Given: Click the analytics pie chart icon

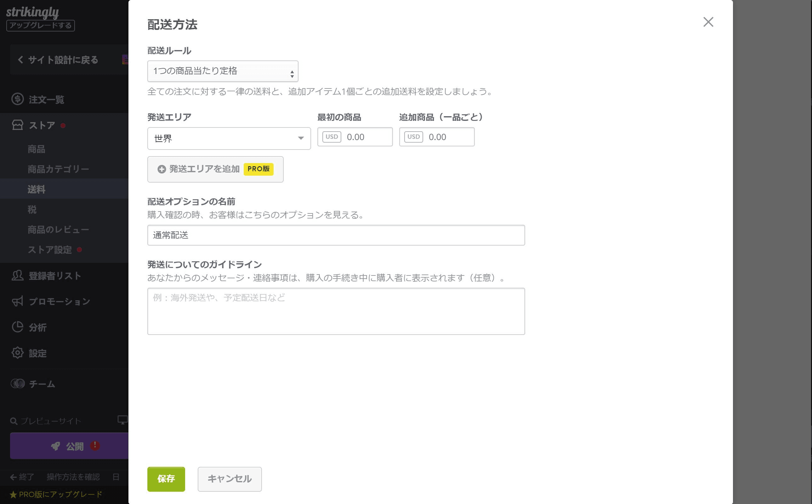Looking at the screenshot, I should click(17, 327).
